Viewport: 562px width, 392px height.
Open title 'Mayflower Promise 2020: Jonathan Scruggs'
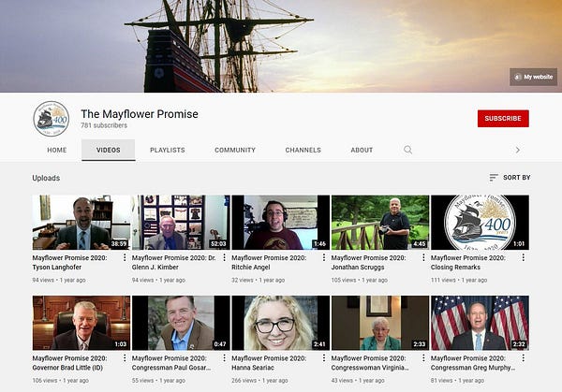[368, 262]
